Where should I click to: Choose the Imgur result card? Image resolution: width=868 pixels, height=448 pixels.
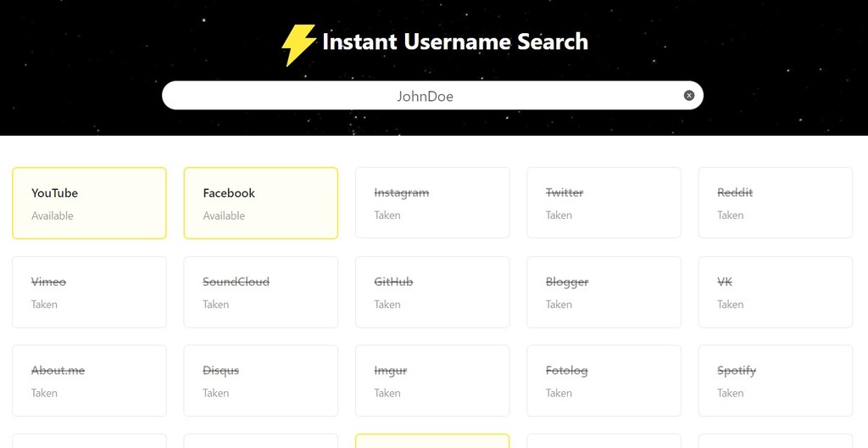pyautogui.click(x=432, y=381)
